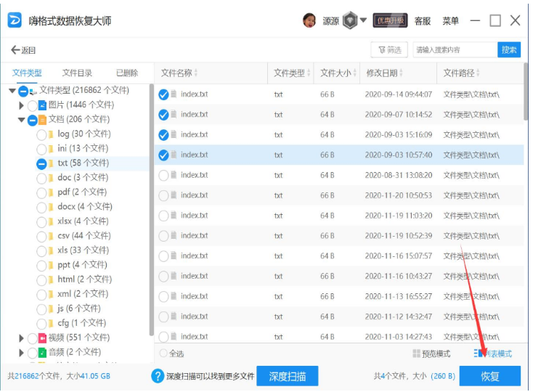533x392 pixels.
Task: Start 深度扫描 deep scan
Action: 287,376
